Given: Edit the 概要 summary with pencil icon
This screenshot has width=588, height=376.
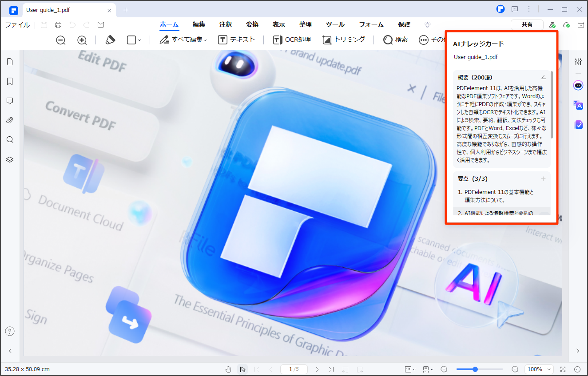Looking at the screenshot, I should point(544,77).
